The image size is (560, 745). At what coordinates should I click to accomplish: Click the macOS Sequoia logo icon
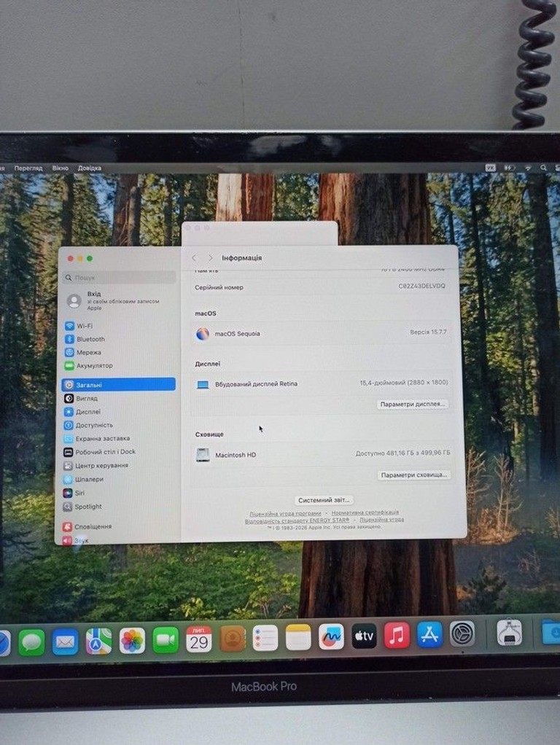tap(203, 334)
